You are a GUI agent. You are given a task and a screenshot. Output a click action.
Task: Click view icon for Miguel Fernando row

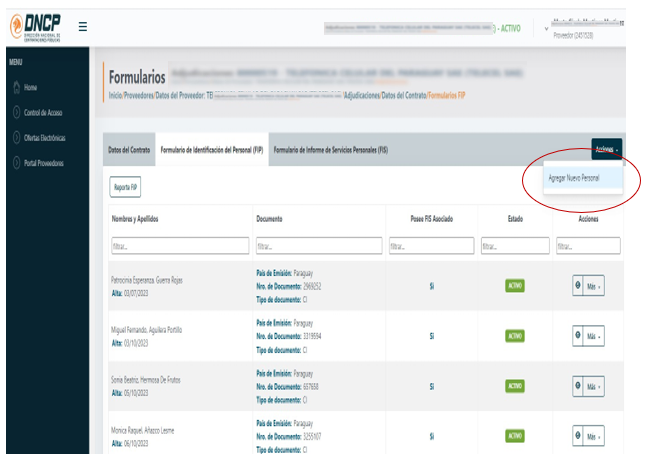(578, 336)
